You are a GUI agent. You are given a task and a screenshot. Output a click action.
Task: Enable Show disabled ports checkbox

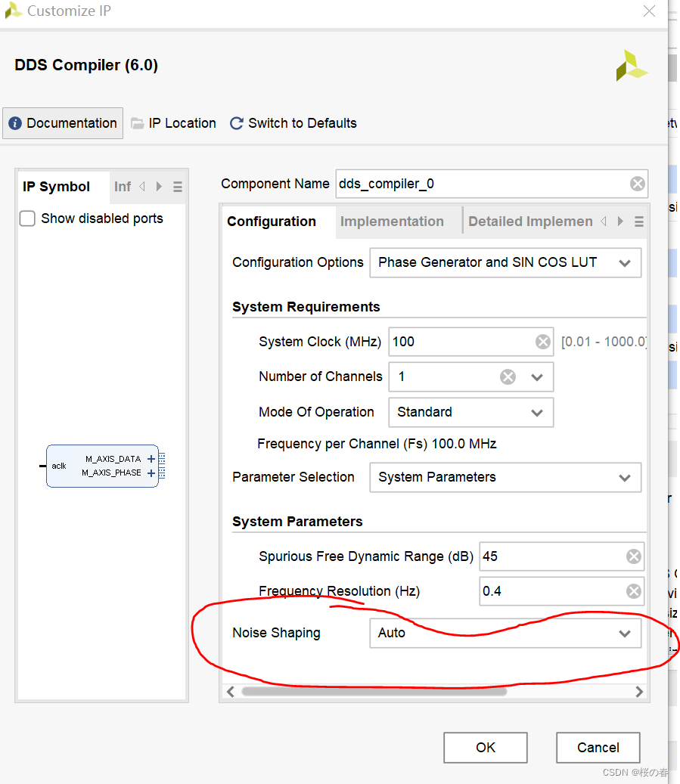point(27,218)
